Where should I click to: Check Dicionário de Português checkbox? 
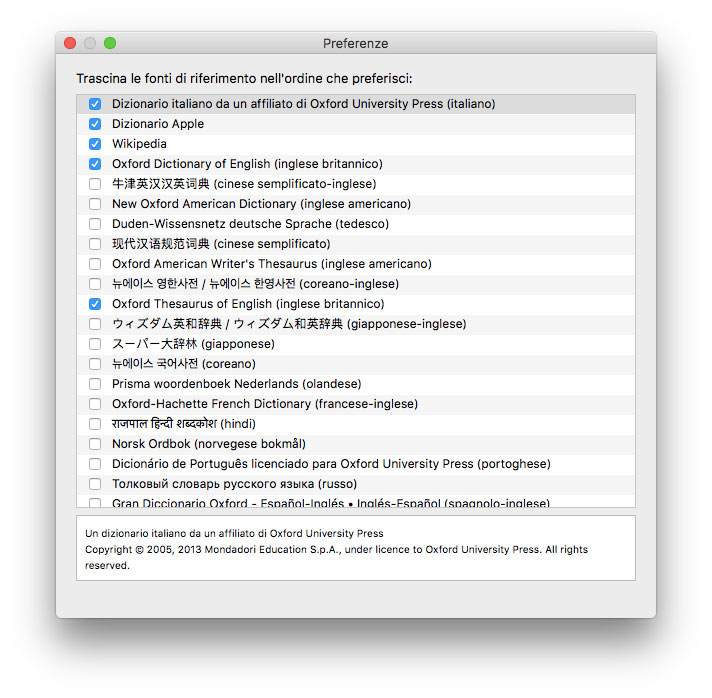pos(95,464)
